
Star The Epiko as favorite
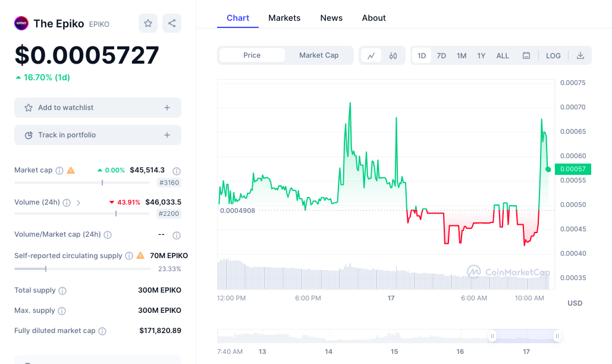point(148,23)
